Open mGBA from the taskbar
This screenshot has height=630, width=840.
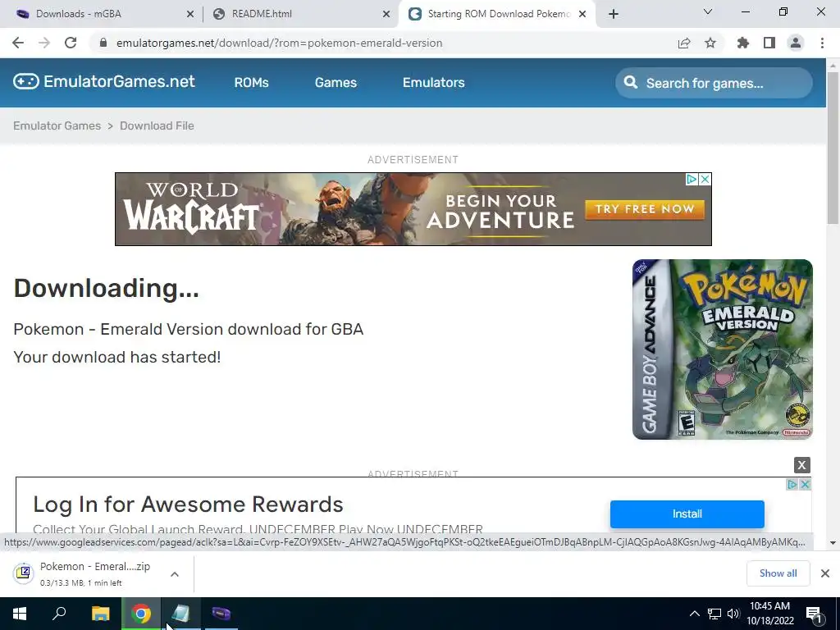[x=221, y=614]
